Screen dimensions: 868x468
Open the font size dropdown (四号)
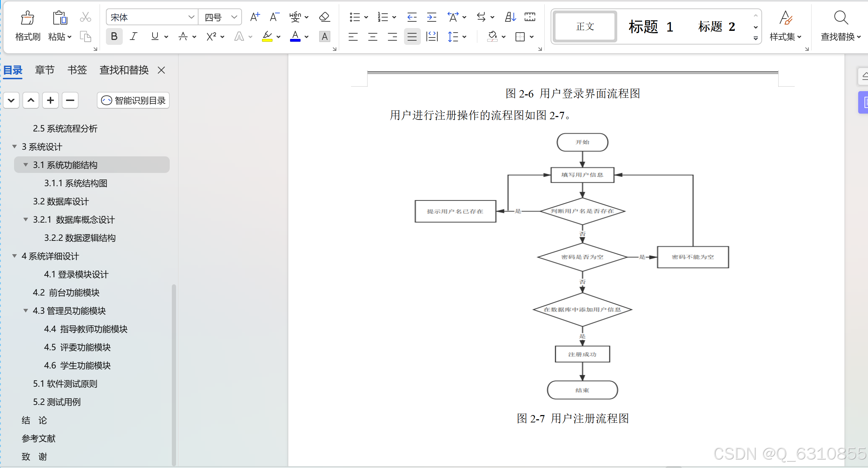[x=234, y=17]
